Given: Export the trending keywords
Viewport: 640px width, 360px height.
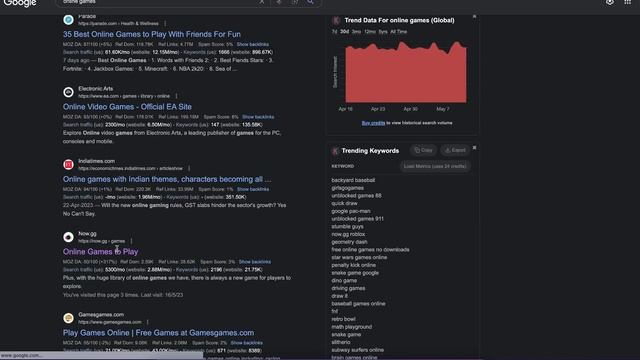Looking at the screenshot, I should tap(455, 150).
